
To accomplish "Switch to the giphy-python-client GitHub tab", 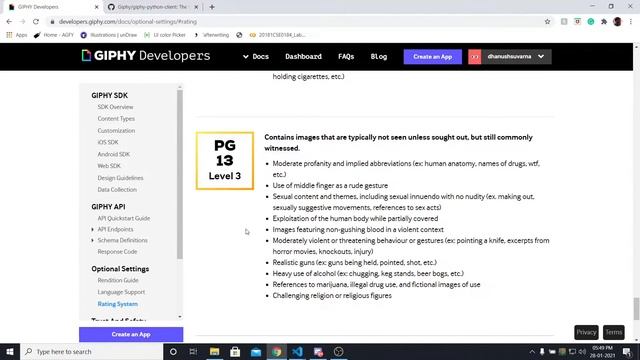I will 152,7.
